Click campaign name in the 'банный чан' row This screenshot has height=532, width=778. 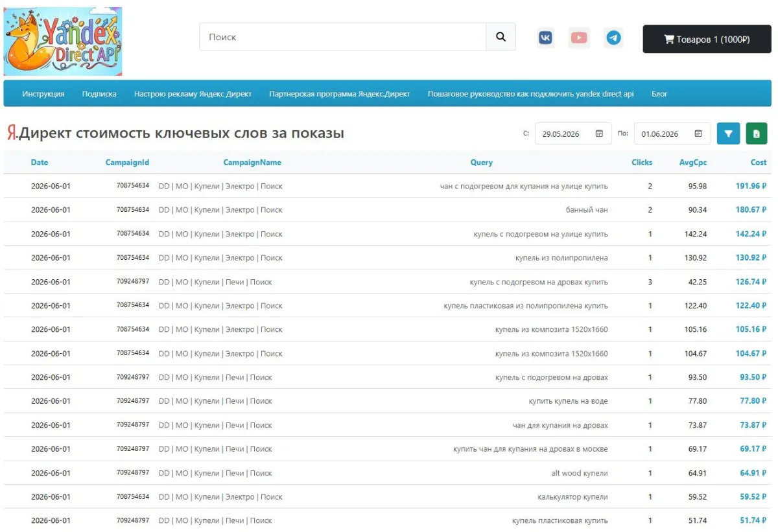[220, 210]
